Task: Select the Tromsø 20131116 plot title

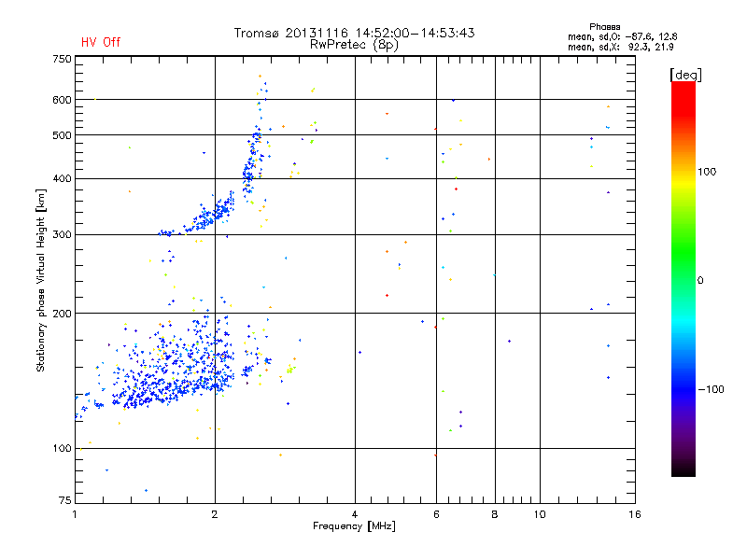Action: [x=354, y=33]
